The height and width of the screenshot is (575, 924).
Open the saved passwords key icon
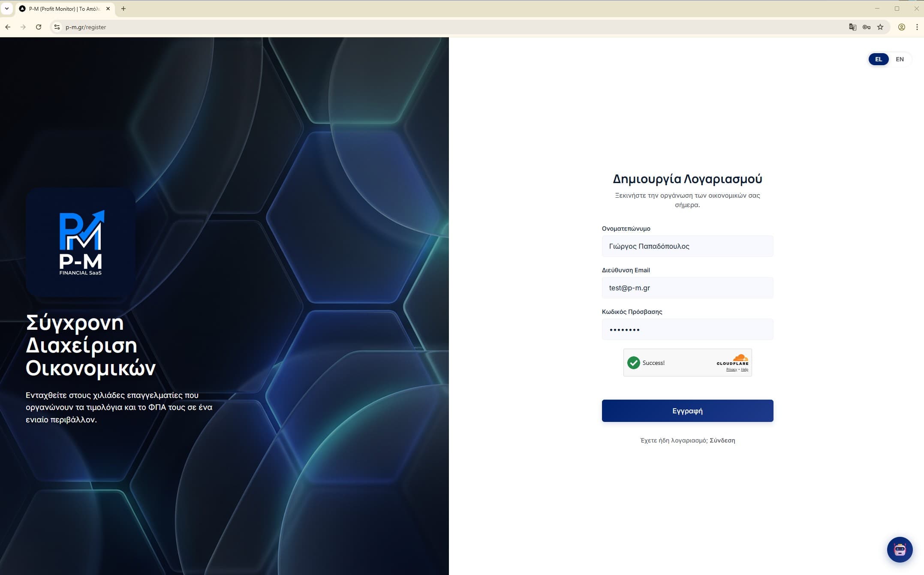coord(866,27)
